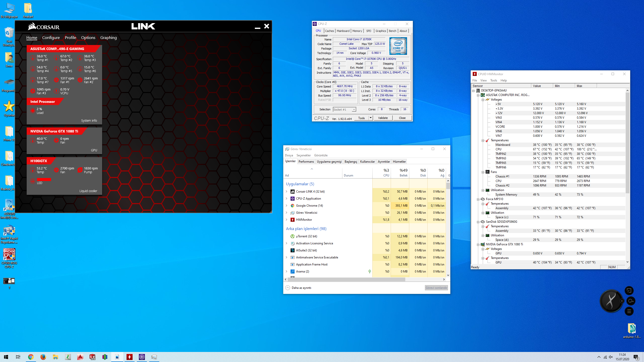Click the Intel Processor Load icon
The width and height of the screenshot is (644, 362).
[32, 111]
